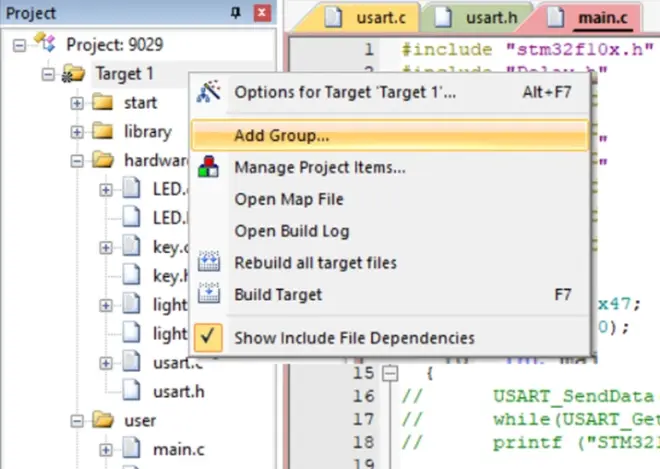660x469 pixels.
Task: Toggle Show Include File Dependencies checkmark
Action: click(x=208, y=338)
